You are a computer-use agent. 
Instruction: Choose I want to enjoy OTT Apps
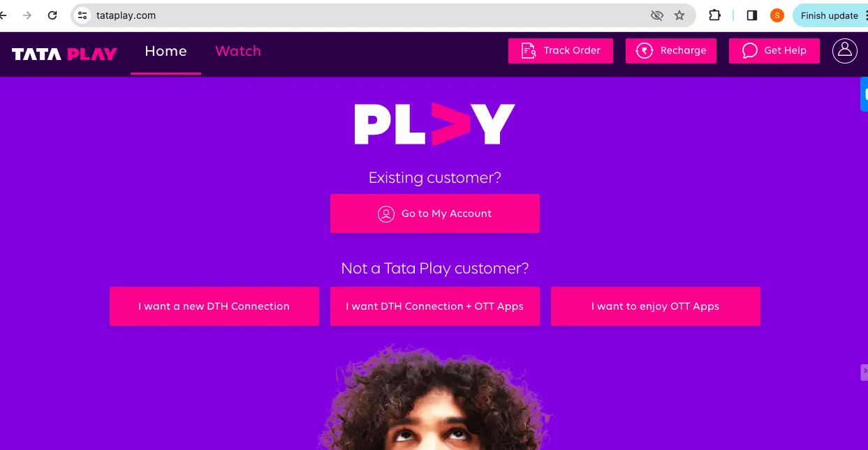pyautogui.click(x=655, y=306)
